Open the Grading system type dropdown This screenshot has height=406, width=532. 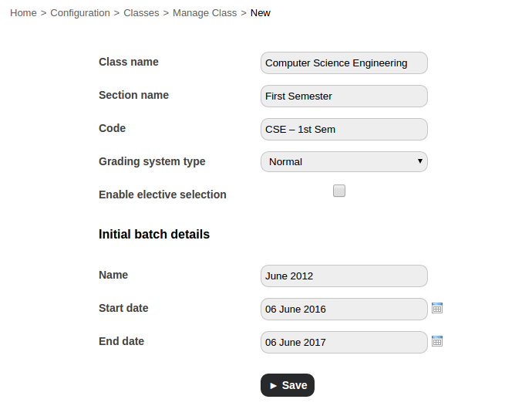[x=344, y=162]
